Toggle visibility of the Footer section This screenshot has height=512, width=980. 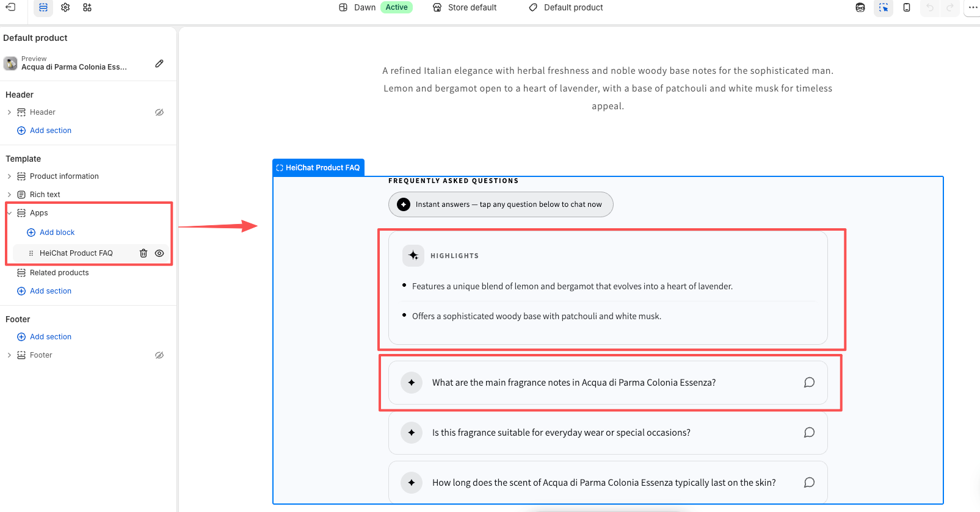point(159,355)
